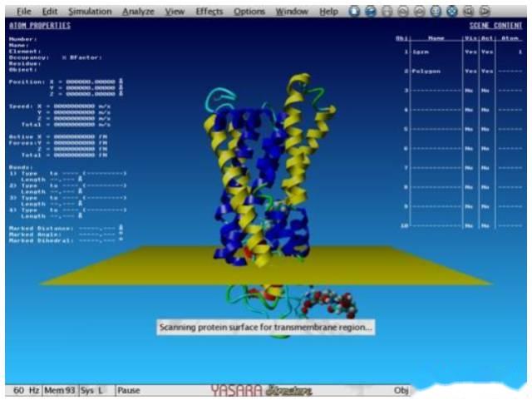Click the Act column header

coord(487,38)
